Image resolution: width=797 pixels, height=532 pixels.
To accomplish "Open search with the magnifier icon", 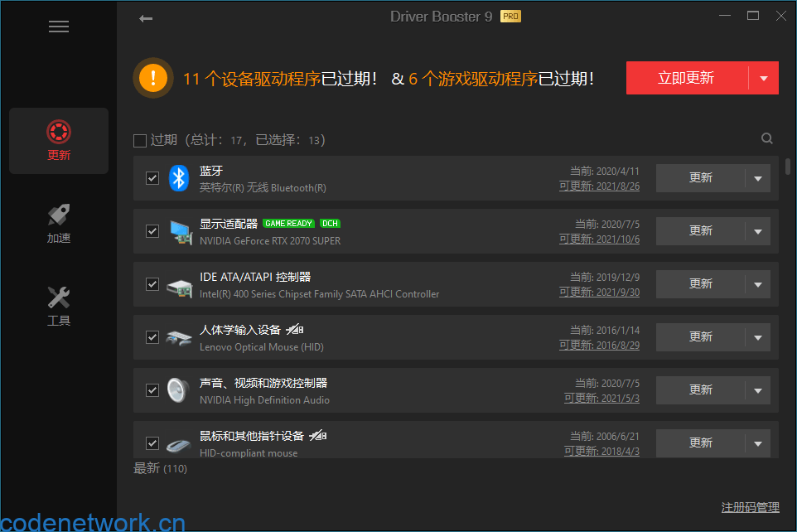I will [x=766, y=138].
